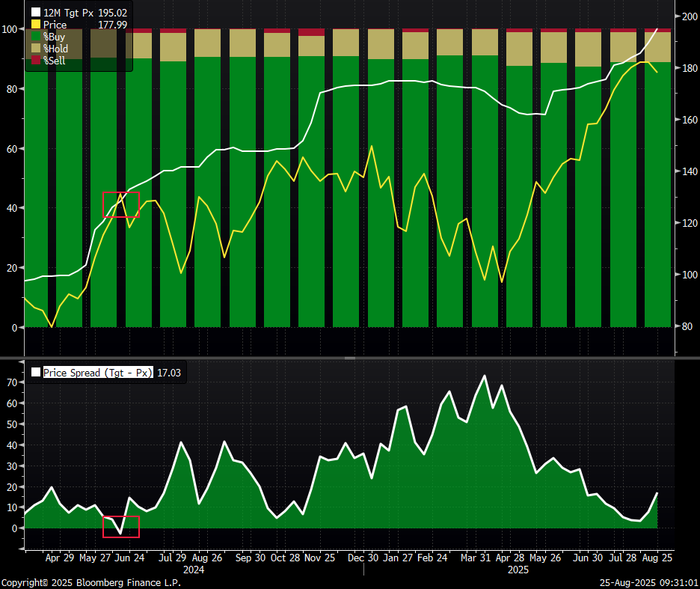Select the "Price" legend label in the upper panel
Screen dimensions: 700x589
tap(55, 25)
